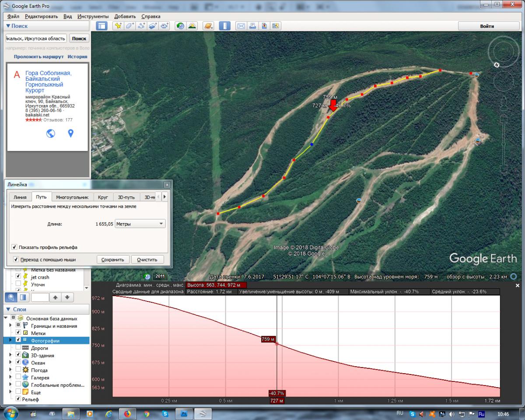
Task: Move item down with the down arrow
Action: point(67,297)
